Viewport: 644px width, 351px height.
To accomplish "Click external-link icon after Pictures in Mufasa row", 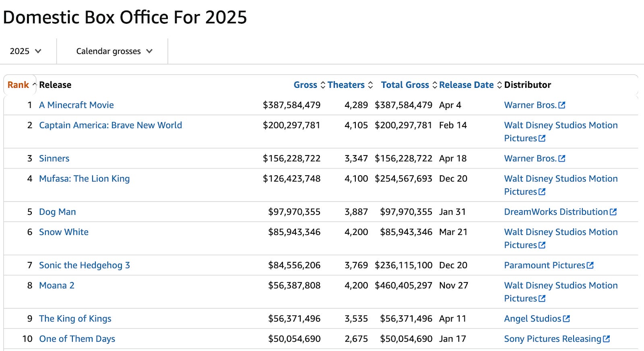I will tap(542, 192).
